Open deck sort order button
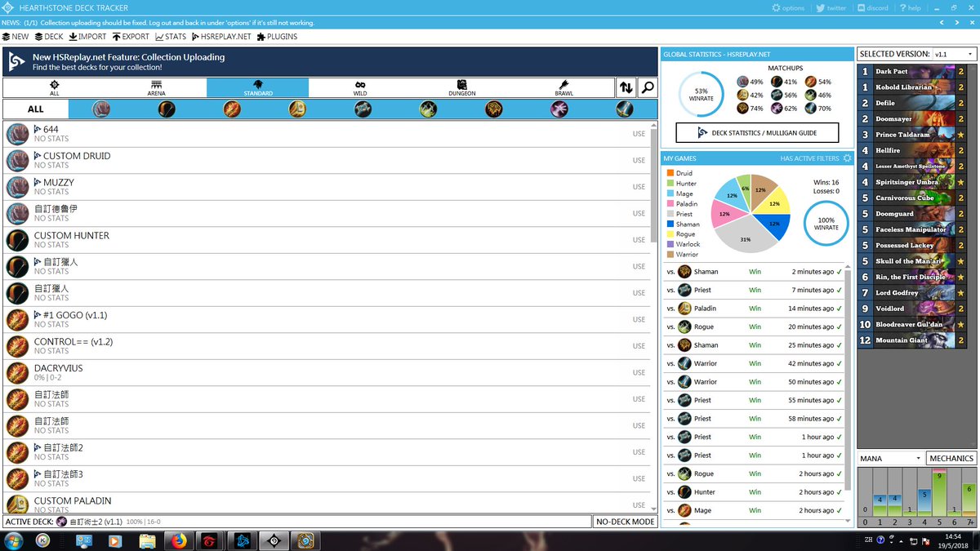The width and height of the screenshot is (980, 551). pos(626,87)
